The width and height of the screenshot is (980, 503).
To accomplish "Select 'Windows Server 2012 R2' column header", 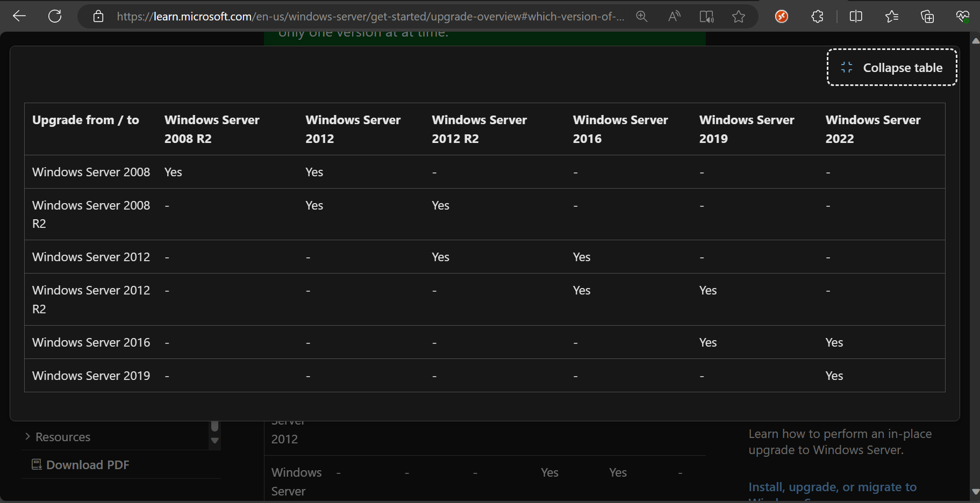I will tap(479, 129).
